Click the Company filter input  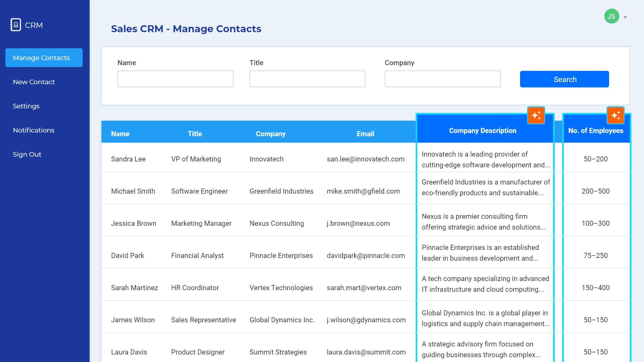tap(442, 79)
